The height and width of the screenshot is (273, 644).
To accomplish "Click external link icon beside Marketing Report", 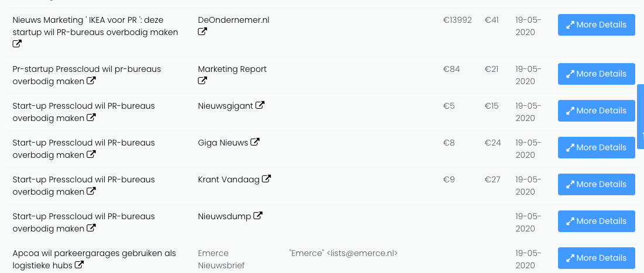I will click(x=202, y=81).
